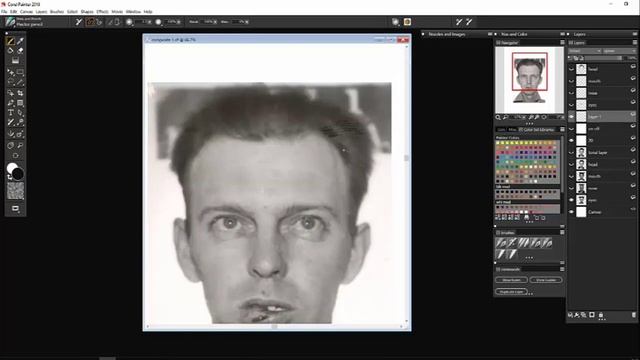Collapse the Nozzles and Images palette

[x=423, y=34]
